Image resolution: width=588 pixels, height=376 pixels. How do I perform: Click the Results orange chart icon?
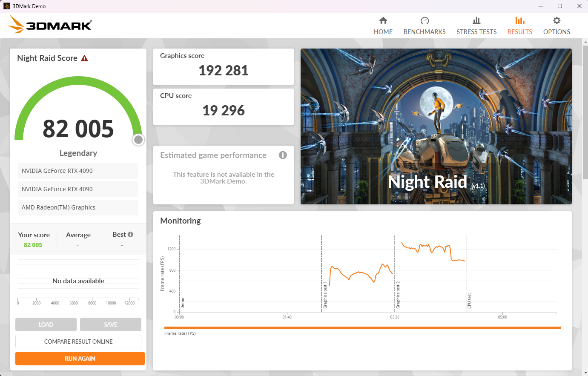519,20
